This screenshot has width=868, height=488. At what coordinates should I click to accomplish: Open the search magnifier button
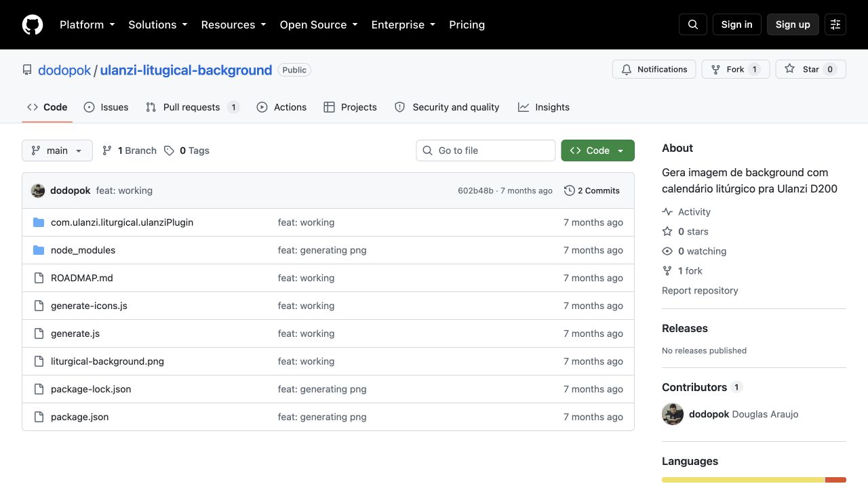point(693,24)
